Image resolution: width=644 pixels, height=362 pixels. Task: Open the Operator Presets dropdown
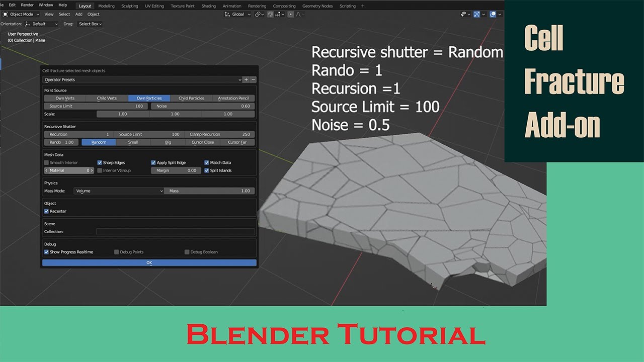coord(142,79)
